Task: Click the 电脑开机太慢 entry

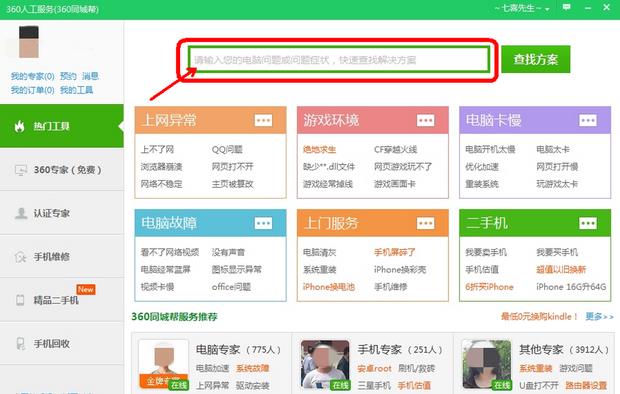Action: point(490,150)
